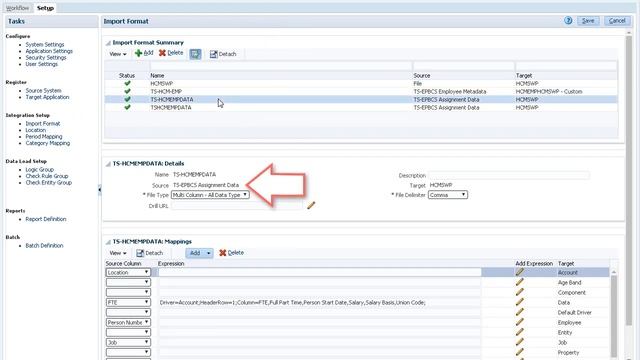Open Check Entity Group
The width and height of the screenshot is (640, 360).
pos(49,182)
